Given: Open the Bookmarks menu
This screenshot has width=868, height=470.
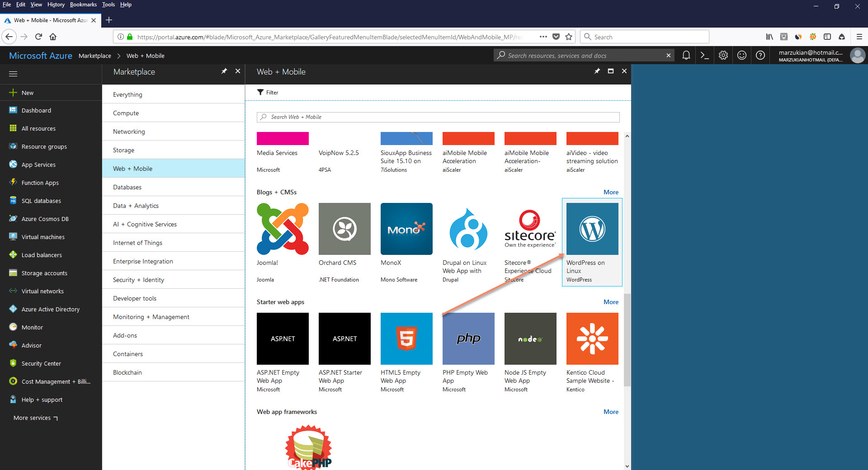Looking at the screenshot, I should point(83,5).
